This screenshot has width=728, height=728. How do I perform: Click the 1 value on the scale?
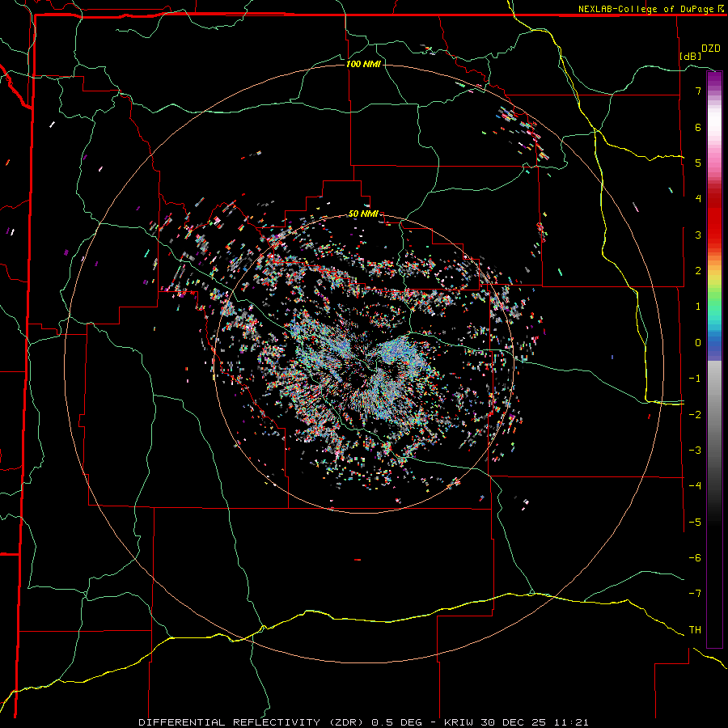(x=698, y=307)
